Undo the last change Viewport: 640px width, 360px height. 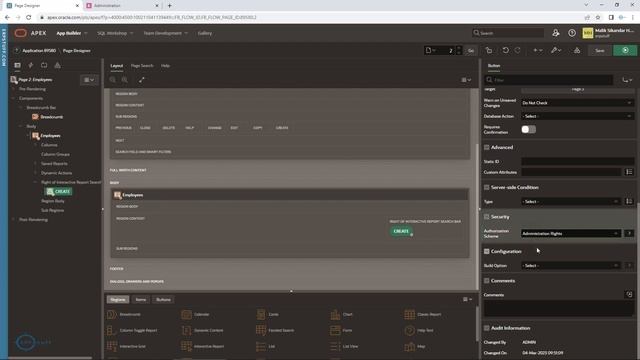click(x=505, y=50)
